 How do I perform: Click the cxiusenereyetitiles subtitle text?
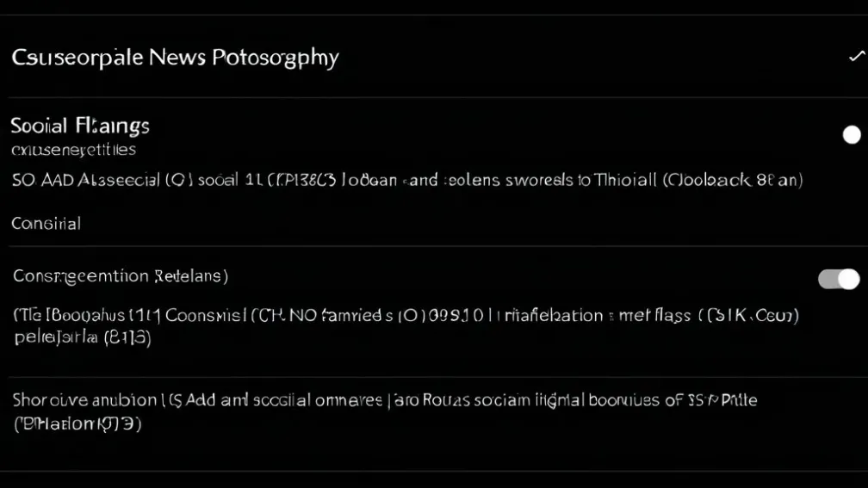click(73, 150)
